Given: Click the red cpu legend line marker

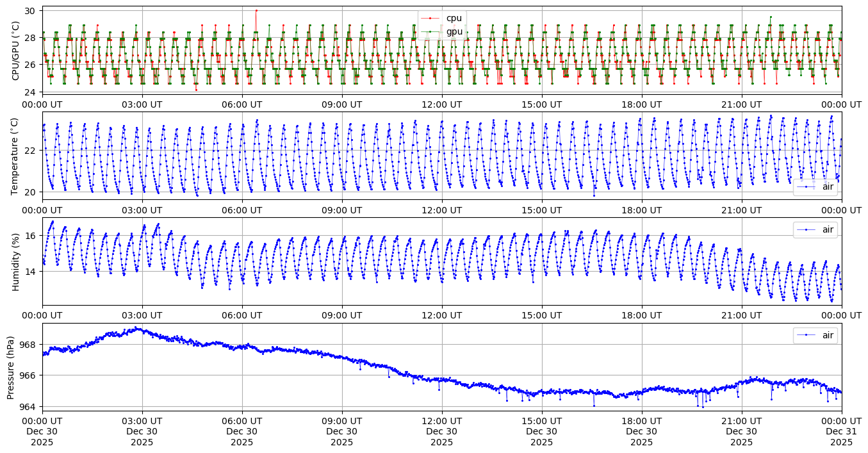Looking at the screenshot, I should (430, 19).
